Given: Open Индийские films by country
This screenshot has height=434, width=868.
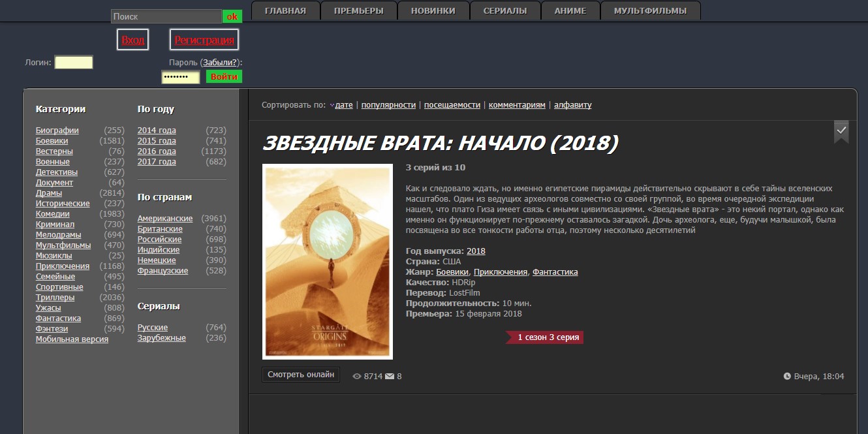Looking at the screenshot, I should point(159,250).
